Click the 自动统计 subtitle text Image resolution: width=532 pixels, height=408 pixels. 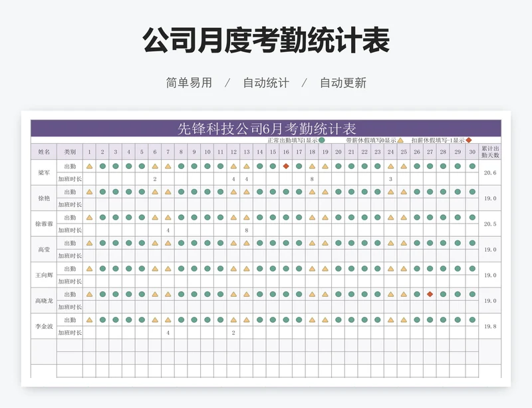tap(266, 83)
